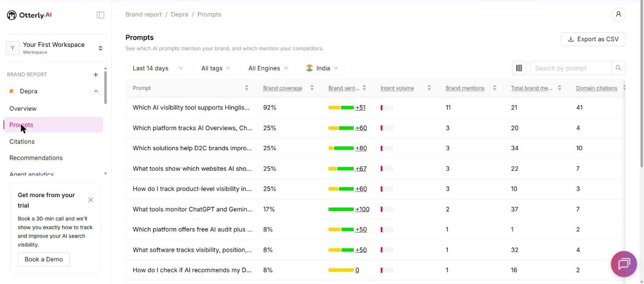Click the table columns layout icon

point(519,68)
